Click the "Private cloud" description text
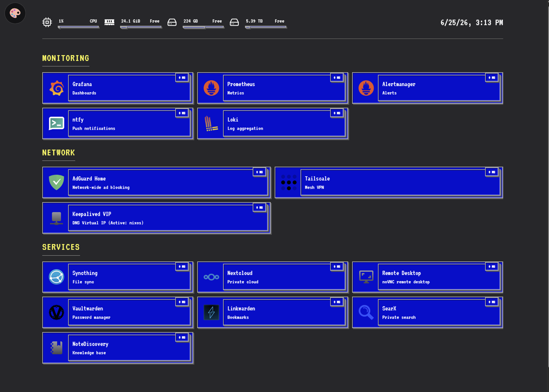The width and height of the screenshot is (549, 392). point(243,282)
